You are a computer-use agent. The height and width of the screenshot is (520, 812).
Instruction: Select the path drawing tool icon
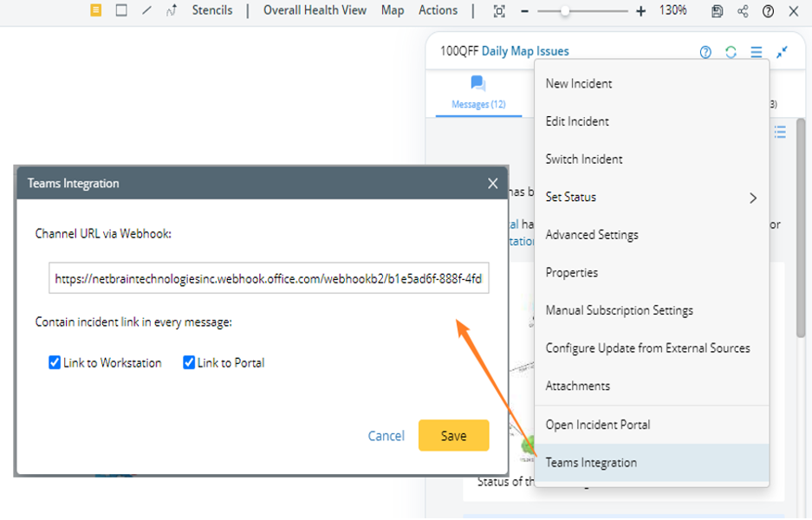[172, 10]
